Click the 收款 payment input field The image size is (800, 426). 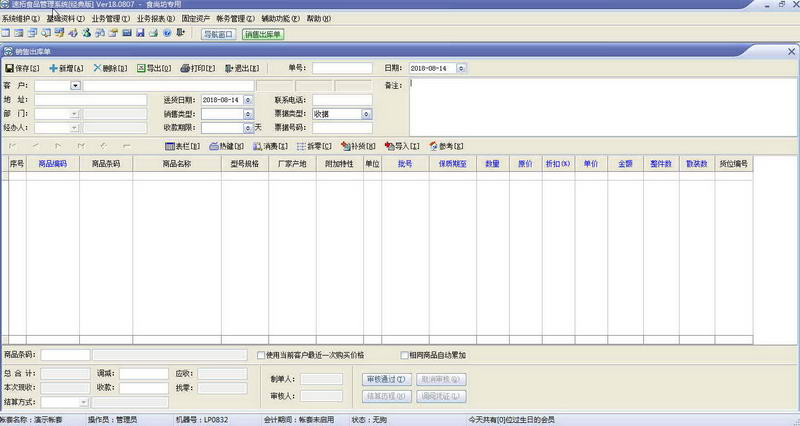[x=144, y=388]
